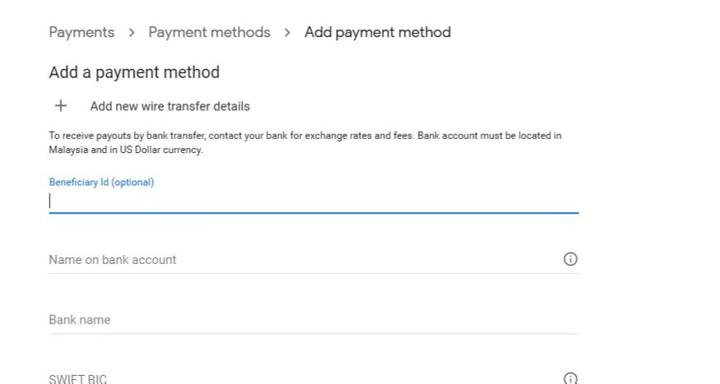Click info icon beside SWIFT BIC field
The height and width of the screenshot is (384, 720).
click(x=570, y=378)
